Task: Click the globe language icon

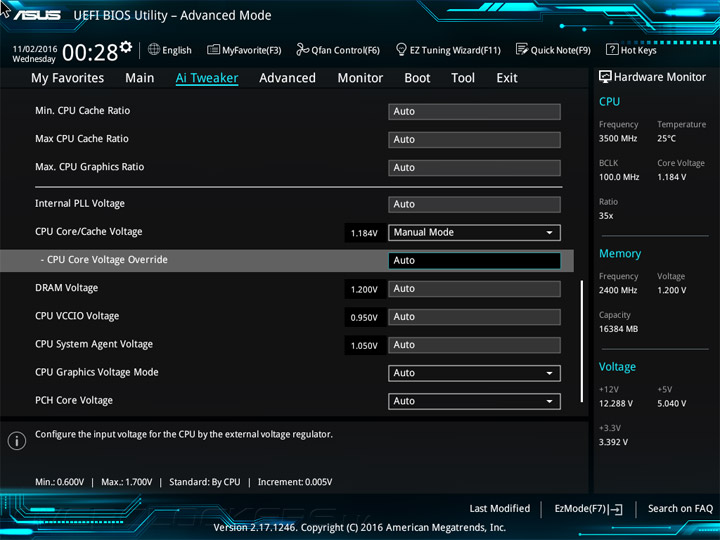Action: [x=154, y=49]
